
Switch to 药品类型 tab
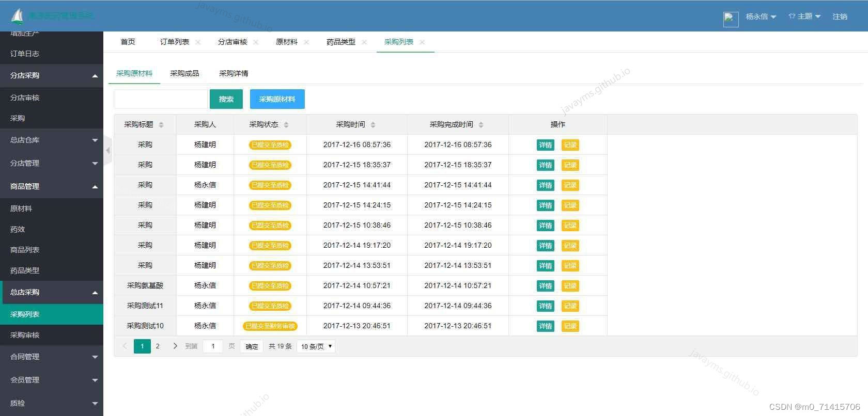(x=341, y=42)
